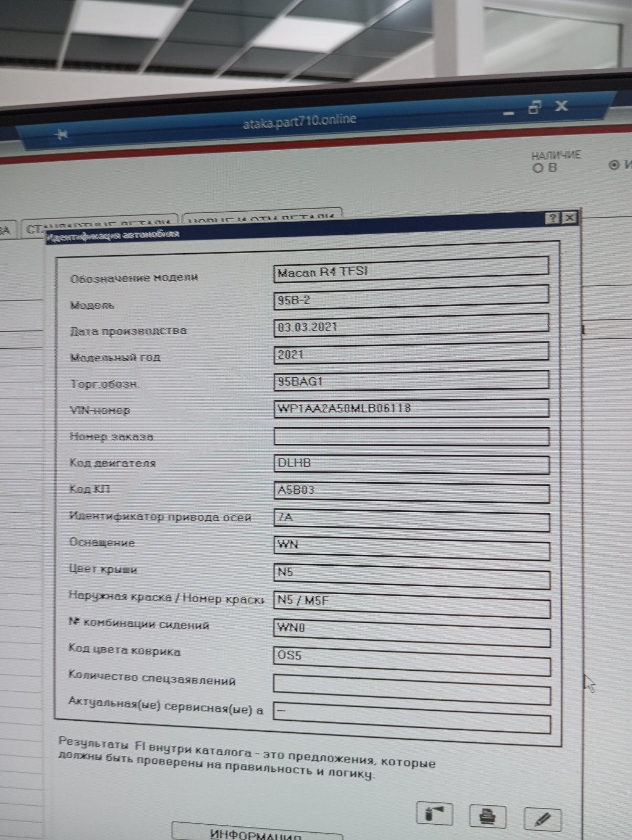Image resolution: width=632 pixels, height=840 pixels.
Task: Click the 95BAG1 trade designation field
Action: click(x=411, y=380)
